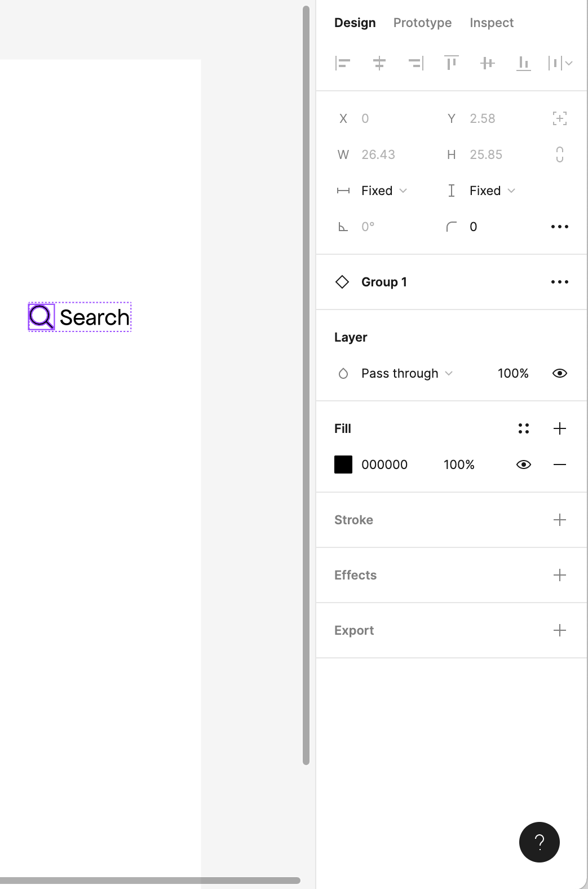
Task: Click the align bottom icon
Action: (524, 63)
